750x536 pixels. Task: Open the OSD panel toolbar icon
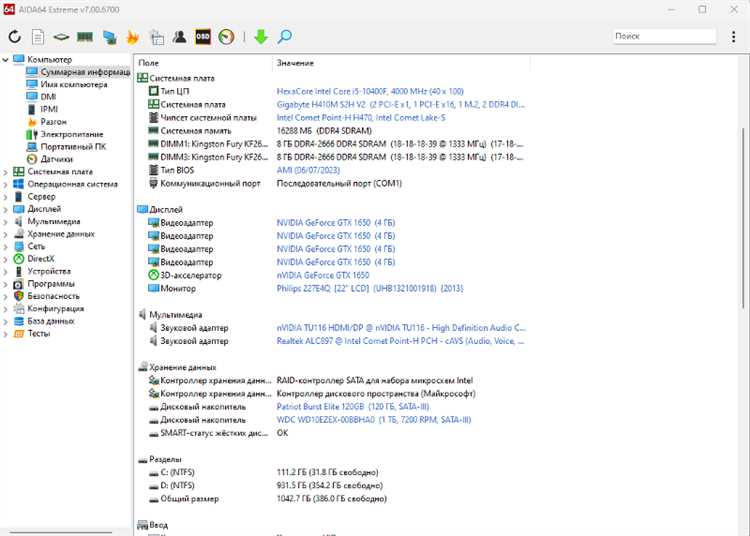click(203, 37)
